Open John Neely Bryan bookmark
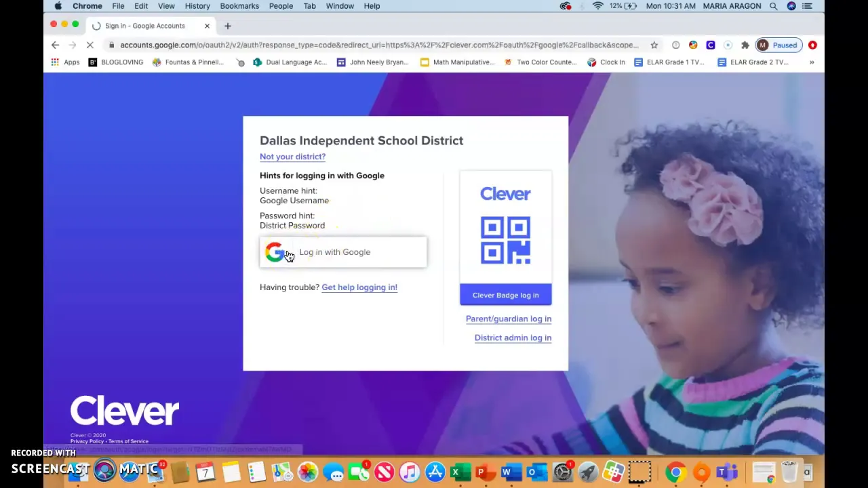 [x=372, y=62]
